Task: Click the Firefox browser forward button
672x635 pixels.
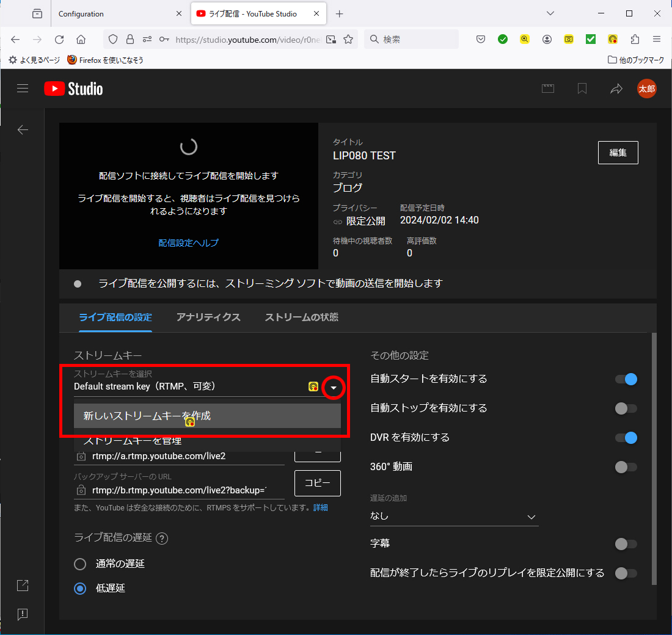Action: [x=37, y=40]
